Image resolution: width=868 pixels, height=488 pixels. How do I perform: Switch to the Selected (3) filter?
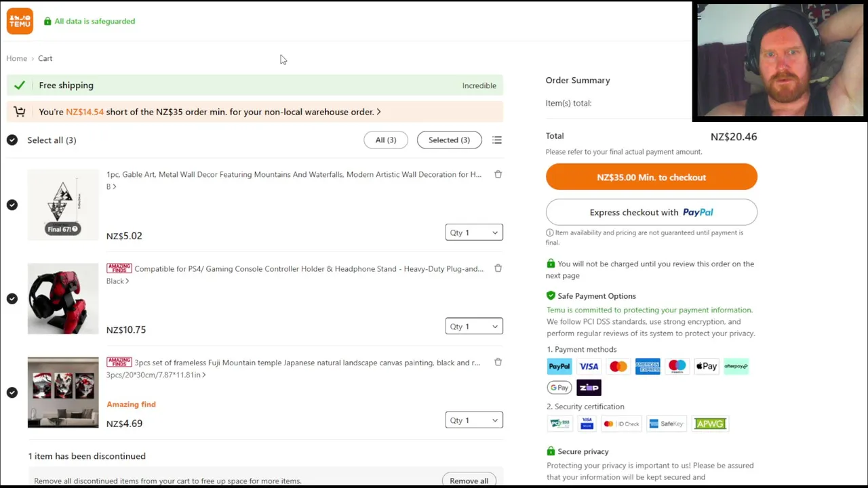coord(449,140)
